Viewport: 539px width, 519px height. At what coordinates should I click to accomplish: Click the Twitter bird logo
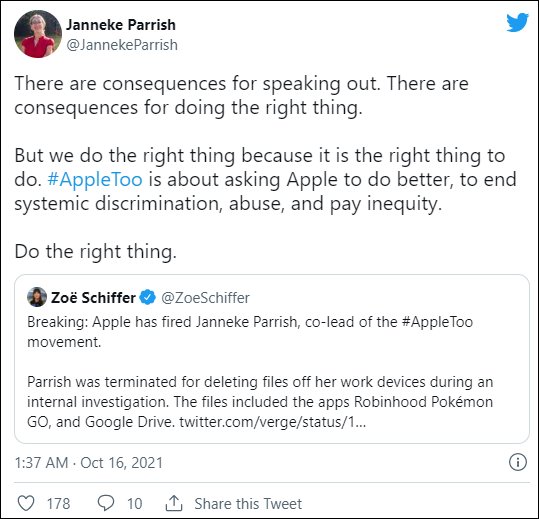pyautogui.click(x=517, y=22)
